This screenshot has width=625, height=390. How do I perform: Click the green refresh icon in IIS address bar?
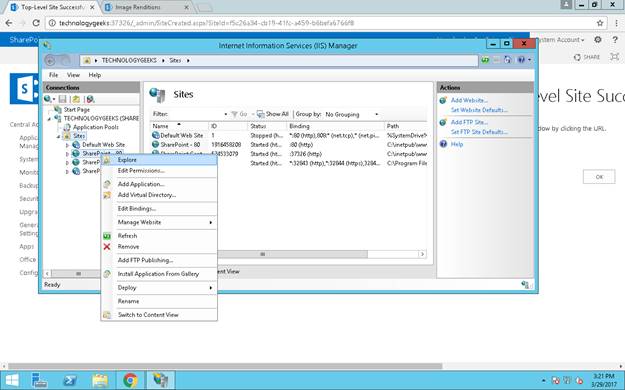485,60
